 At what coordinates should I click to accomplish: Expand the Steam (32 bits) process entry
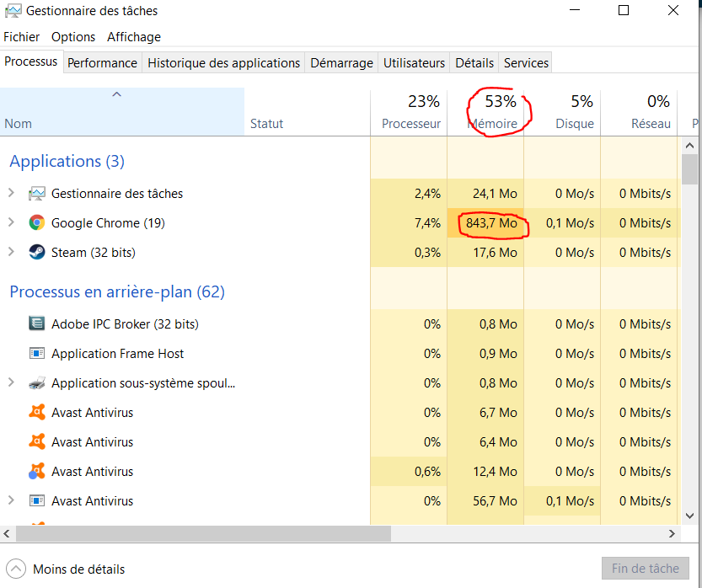[x=11, y=253]
